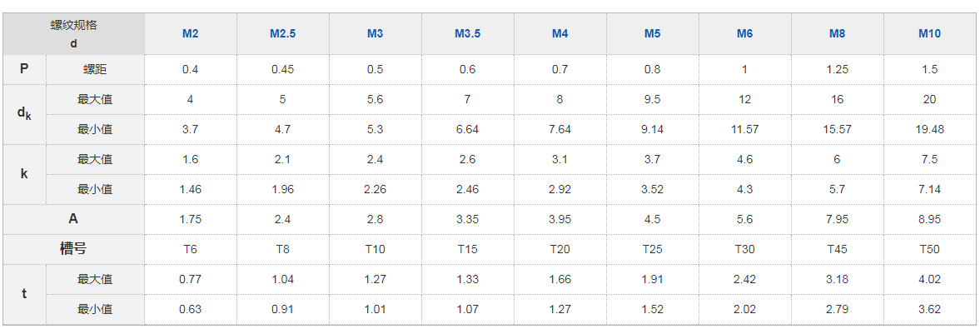980x329 pixels.
Task: Select the dk row header
Action: (x=24, y=114)
